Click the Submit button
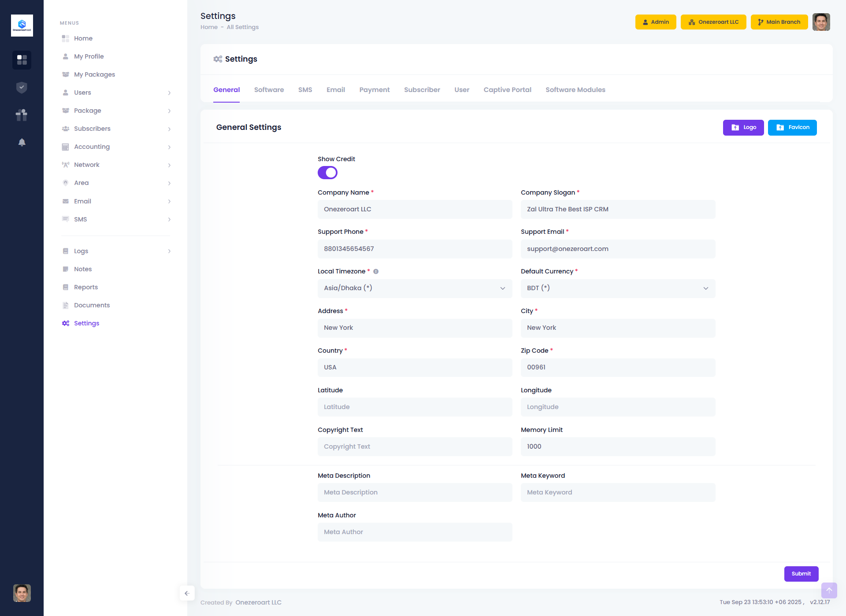The width and height of the screenshot is (846, 616). pyautogui.click(x=801, y=574)
